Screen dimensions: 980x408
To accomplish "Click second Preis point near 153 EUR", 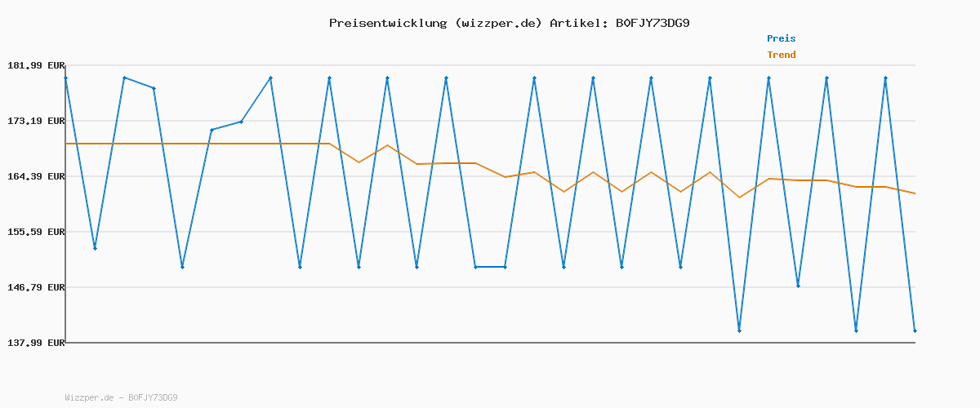I will (95, 248).
